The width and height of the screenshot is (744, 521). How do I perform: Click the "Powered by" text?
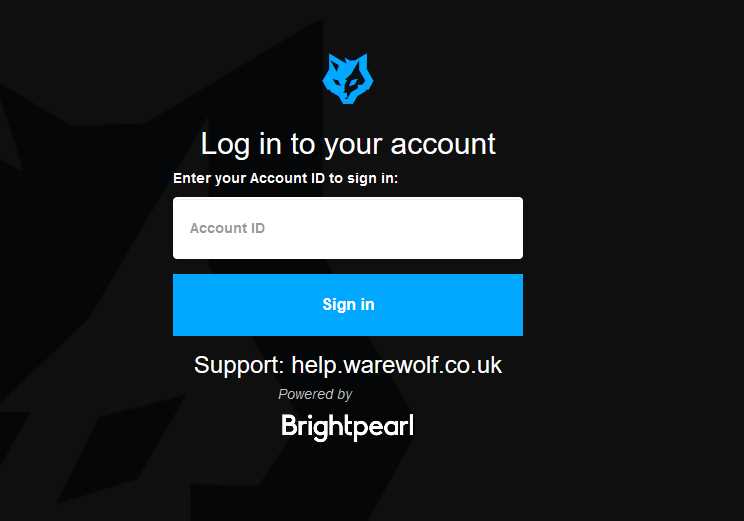click(315, 394)
